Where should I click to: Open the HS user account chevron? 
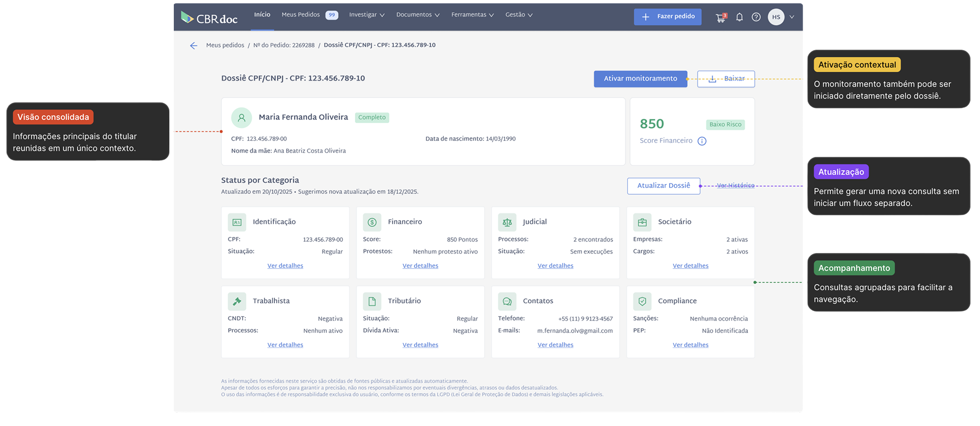coord(792,17)
